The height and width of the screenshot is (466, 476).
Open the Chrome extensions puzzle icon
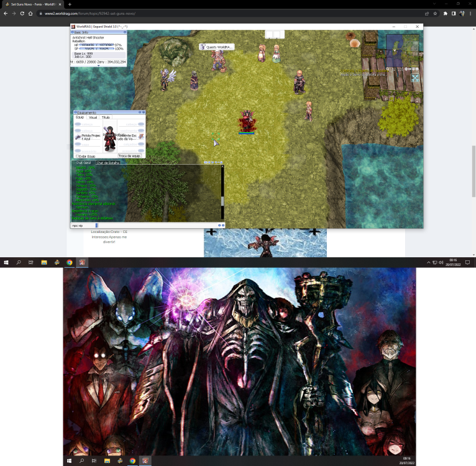(446, 13)
